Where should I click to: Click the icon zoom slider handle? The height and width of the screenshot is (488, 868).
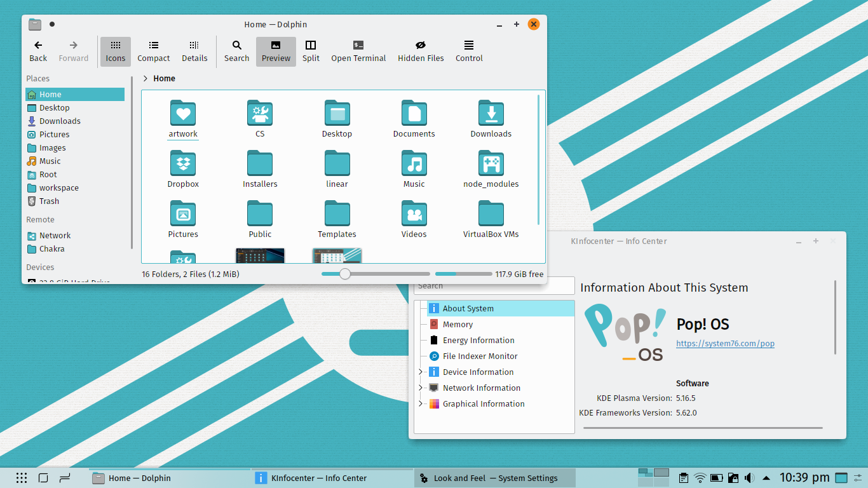pyautogui.click(x=344, y=274)
